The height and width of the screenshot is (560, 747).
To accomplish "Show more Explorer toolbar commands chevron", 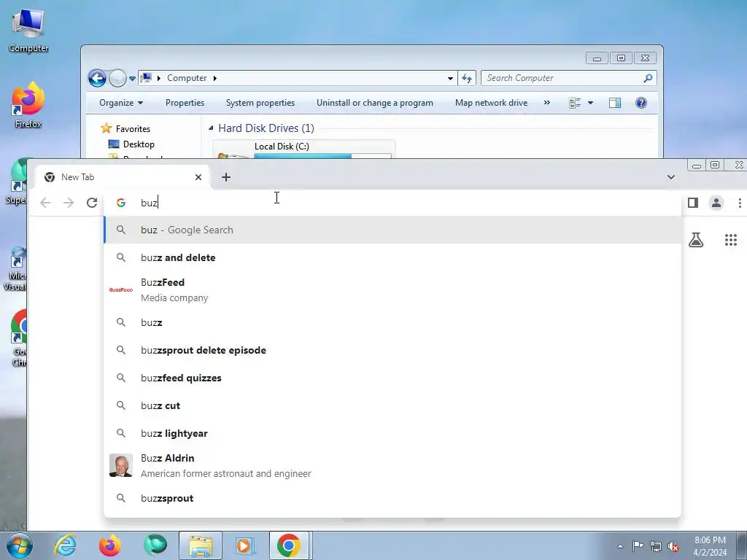I will click(547, 103).
